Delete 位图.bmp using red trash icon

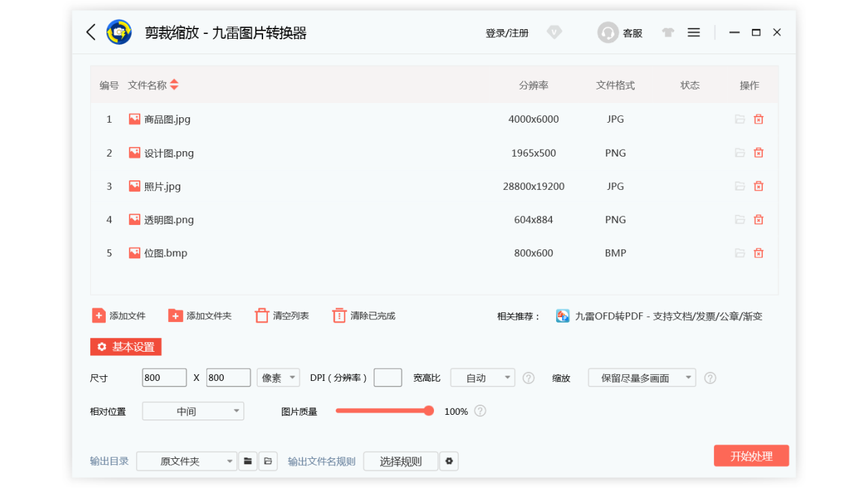pyautogui.click(x=758, y=253)
